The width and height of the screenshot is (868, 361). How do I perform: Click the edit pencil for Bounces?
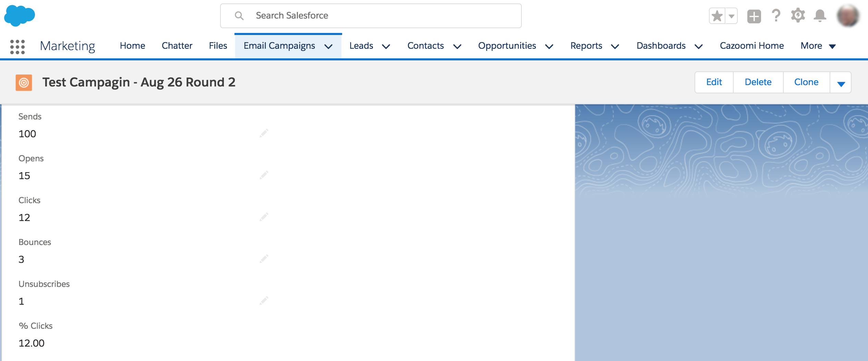[x=264, y=259]
